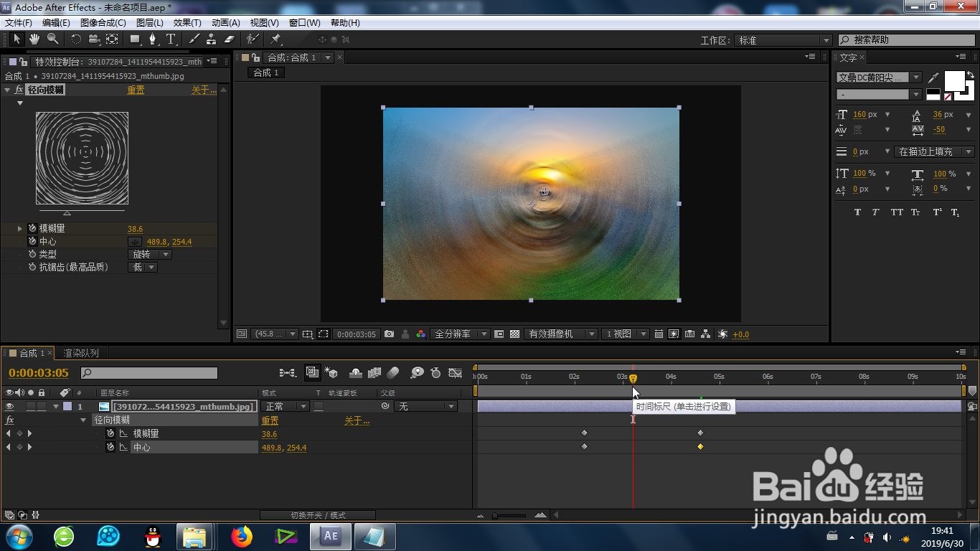Open the 工作区 标准 workspace dropdown

pyautogui.click(x=784, y=40)
